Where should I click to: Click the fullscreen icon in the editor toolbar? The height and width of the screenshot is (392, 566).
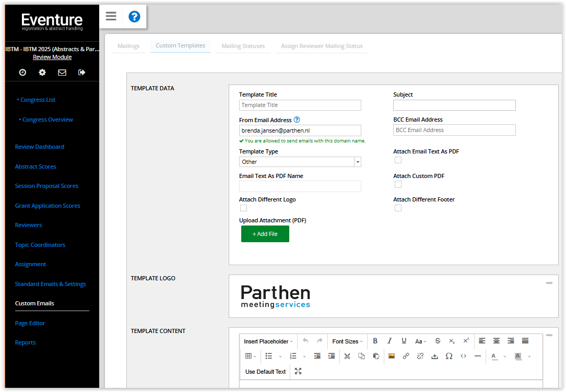tap(298, 371)
